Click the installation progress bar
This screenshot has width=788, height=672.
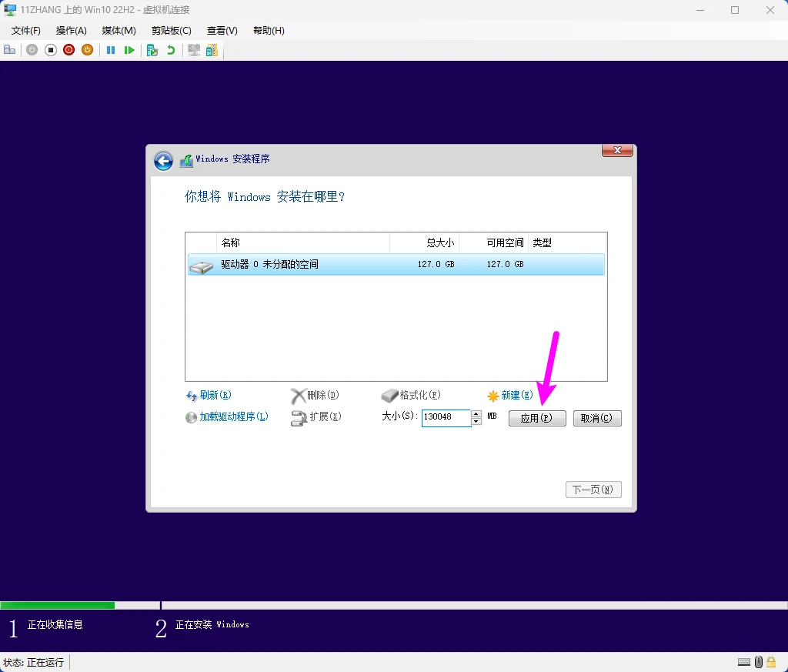pos(394,605)
